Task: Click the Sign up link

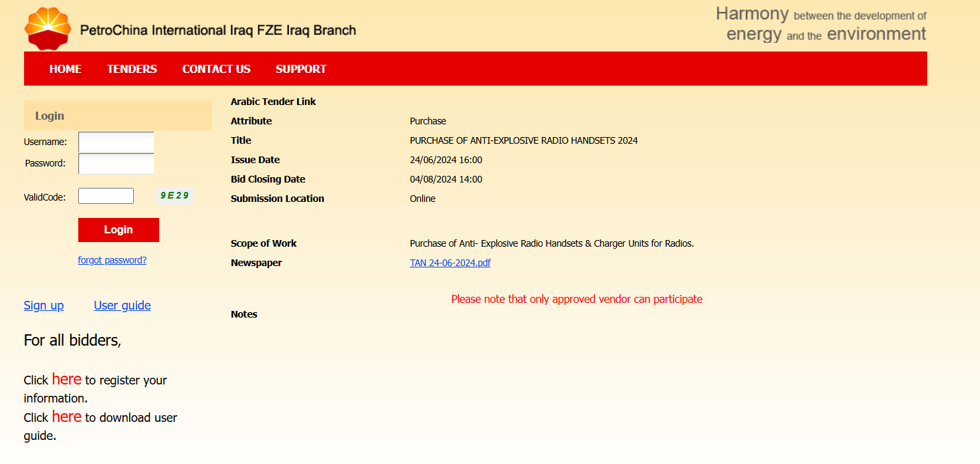Action: [43, 306]
